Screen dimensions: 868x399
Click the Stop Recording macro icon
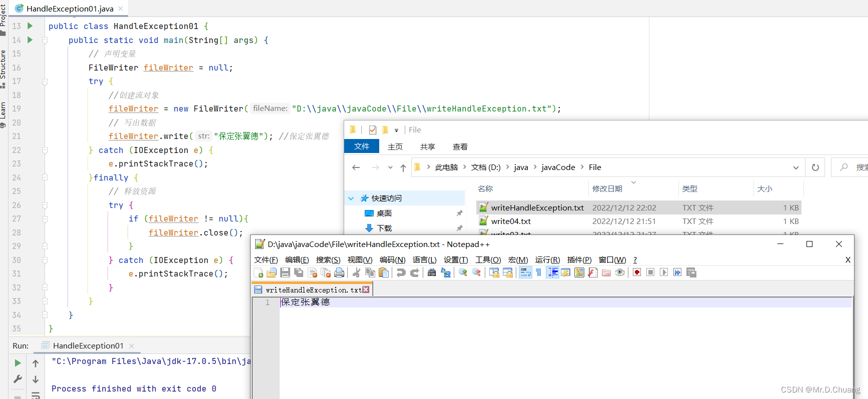click(x=650, y=272)
